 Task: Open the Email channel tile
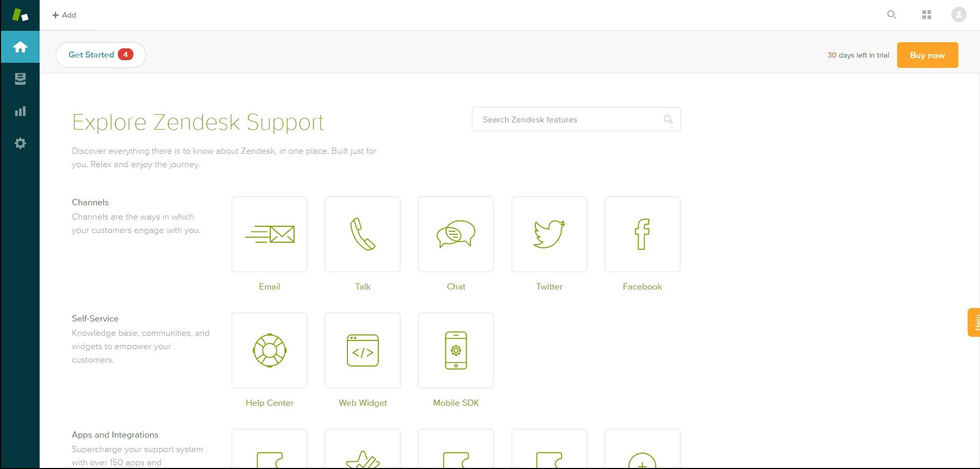pos(269,234)
